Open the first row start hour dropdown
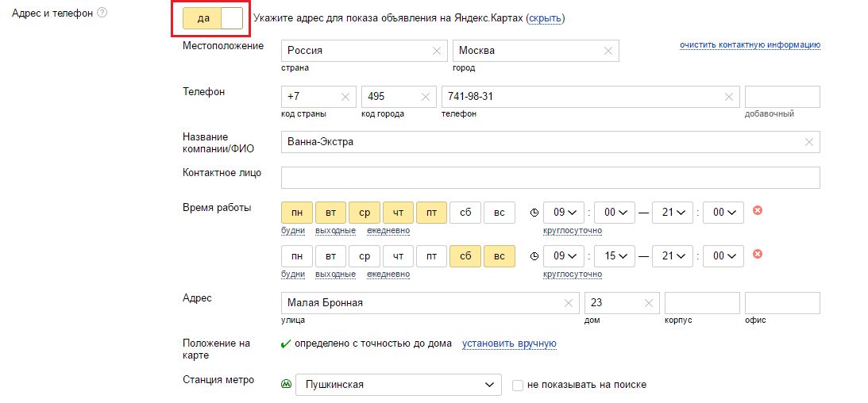The image size is (868, 403). coord(567,213)
